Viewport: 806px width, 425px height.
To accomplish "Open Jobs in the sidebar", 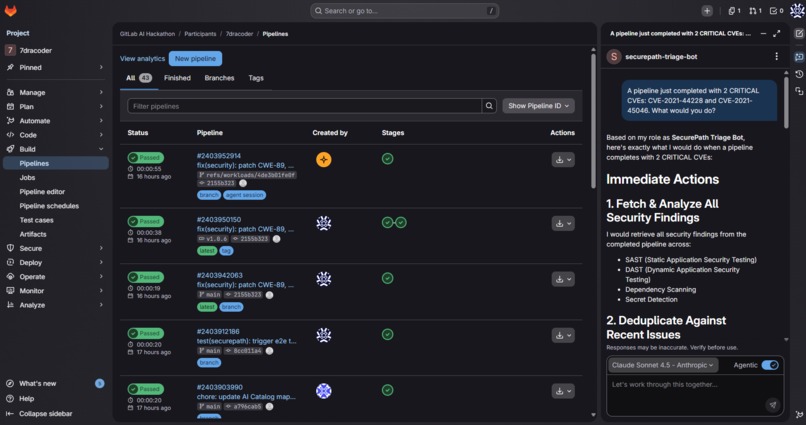I will (x=56, y=177).
